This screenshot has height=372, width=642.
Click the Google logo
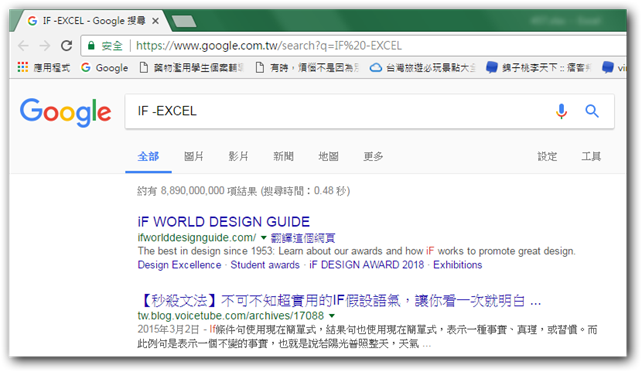(x=66, y=112)
